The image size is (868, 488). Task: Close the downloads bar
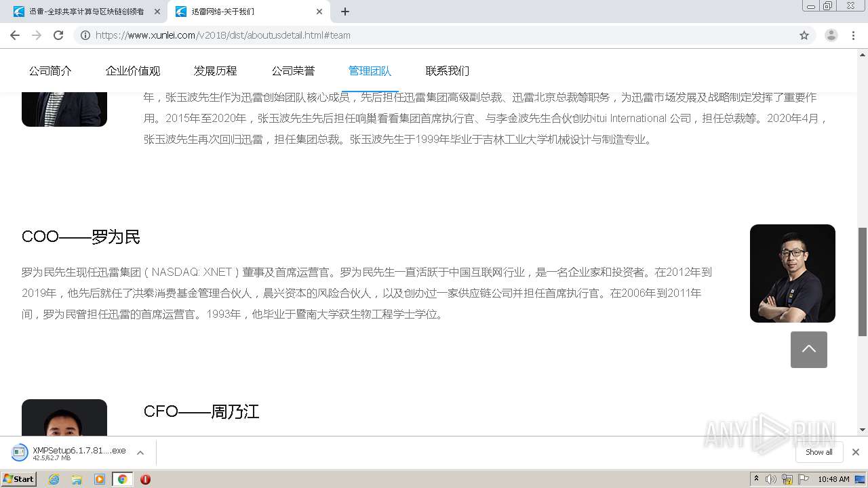tap(856, 452)
